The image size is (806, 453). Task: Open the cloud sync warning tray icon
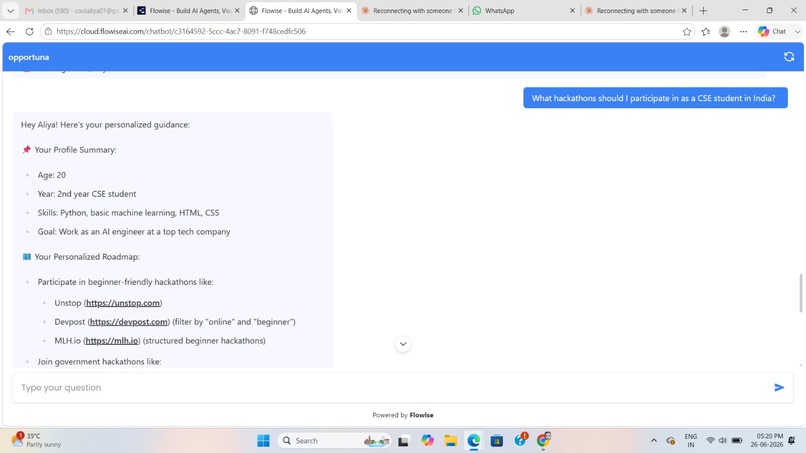pos(670,441)
